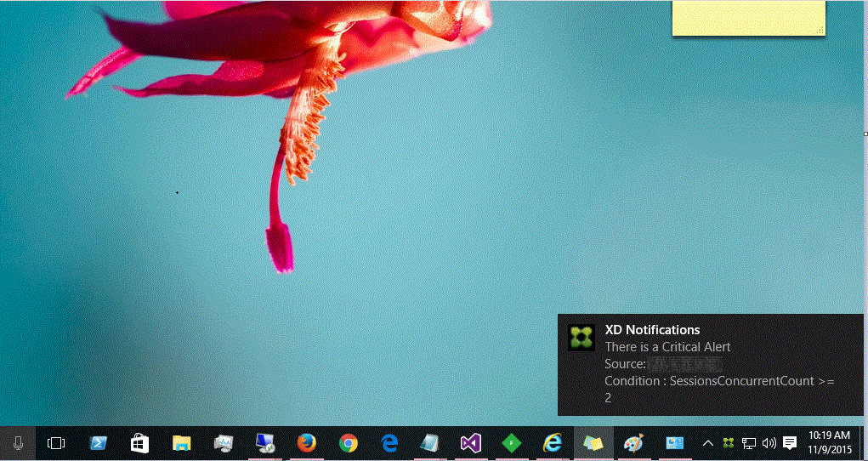868x461 pixels.
Task: Open Task View from the taskbar
Action: (x=56, y=443)
